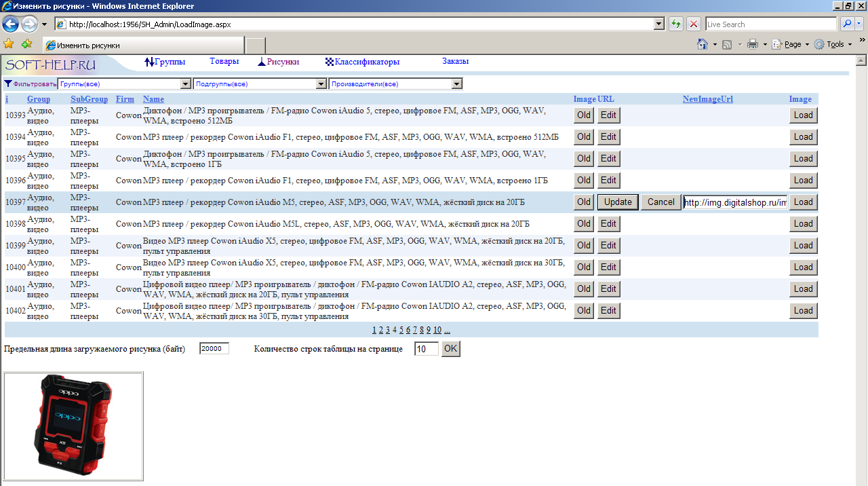Open a new blank browser tab
The height and width of the screenshot is (486, 868).
255,45
